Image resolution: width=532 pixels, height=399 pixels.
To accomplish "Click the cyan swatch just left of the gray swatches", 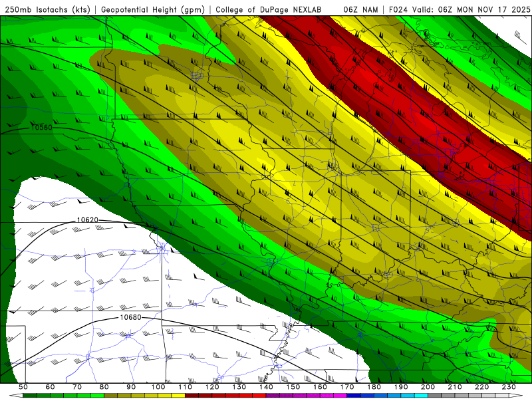I will tap(421, 396).
